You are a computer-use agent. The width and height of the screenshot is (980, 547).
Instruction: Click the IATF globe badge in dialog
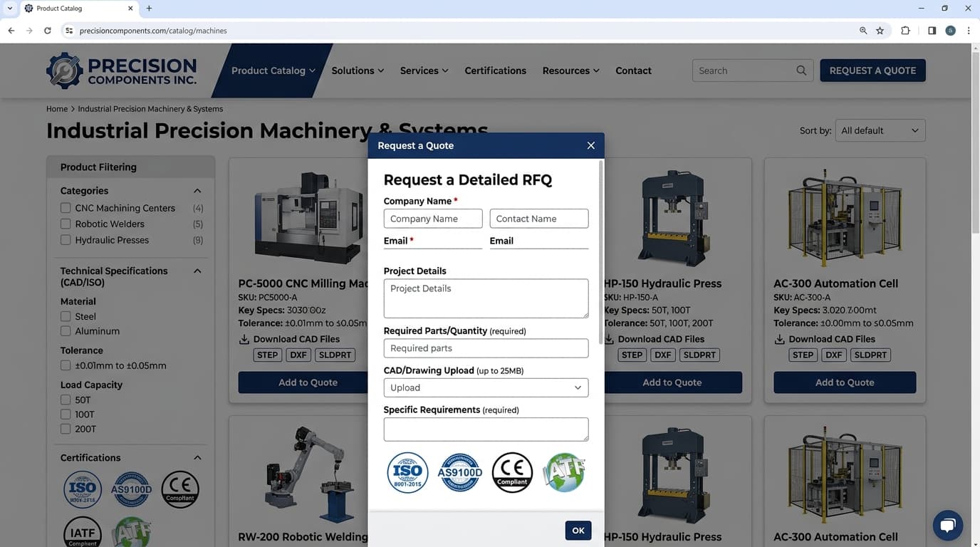pos(564,472)
